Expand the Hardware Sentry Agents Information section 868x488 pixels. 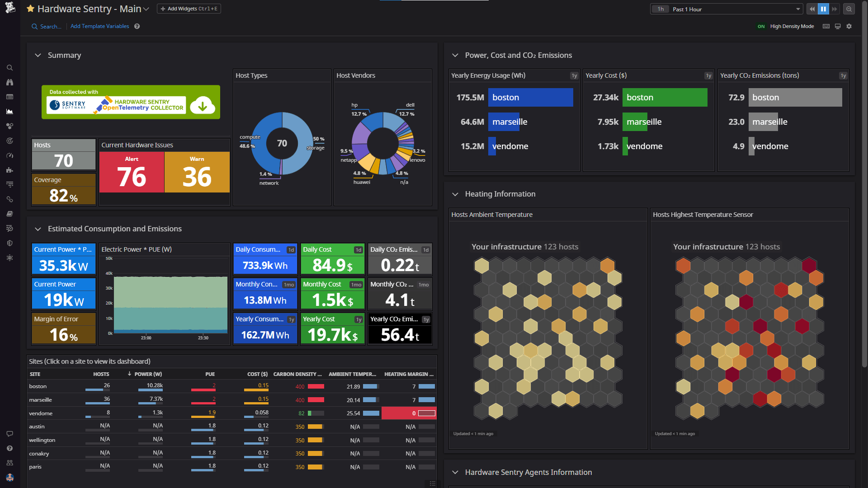point(455,473)
